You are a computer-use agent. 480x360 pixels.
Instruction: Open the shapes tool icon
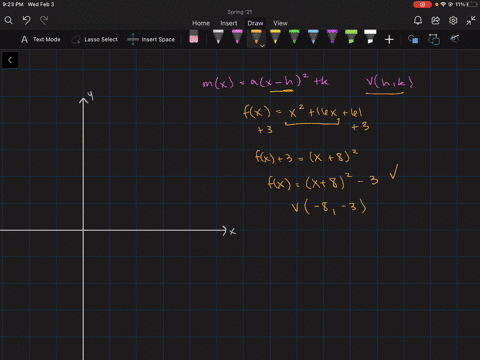(x=413, y=40)
